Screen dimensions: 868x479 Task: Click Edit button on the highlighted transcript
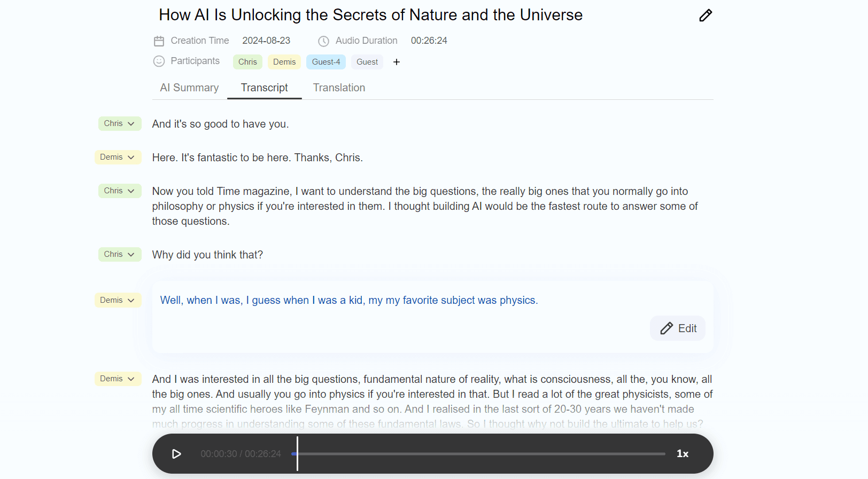[678, 328]
